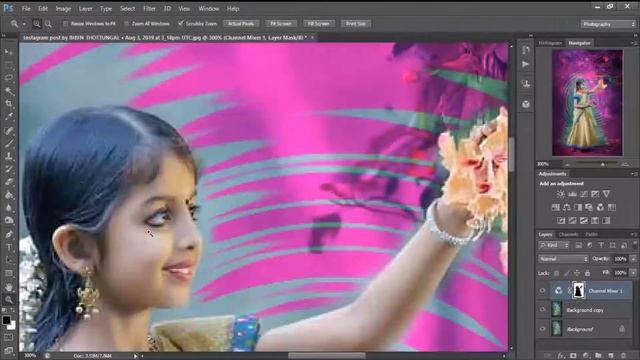Image resolution: width=640 pixels, height=360 pixels.
Task: Add a Levels adjustment
Action: click(572, 194)
